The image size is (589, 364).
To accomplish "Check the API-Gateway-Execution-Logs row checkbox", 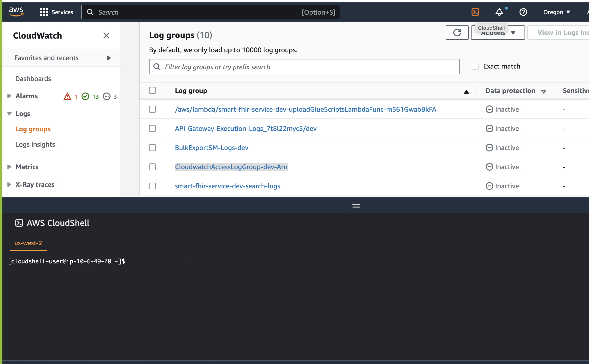I will click(x=152, y=128).
